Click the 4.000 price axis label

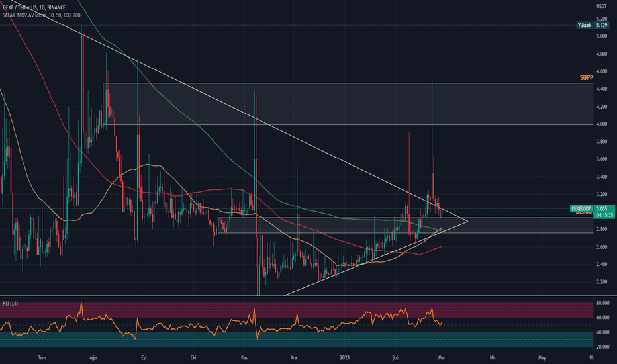[602, 124]
